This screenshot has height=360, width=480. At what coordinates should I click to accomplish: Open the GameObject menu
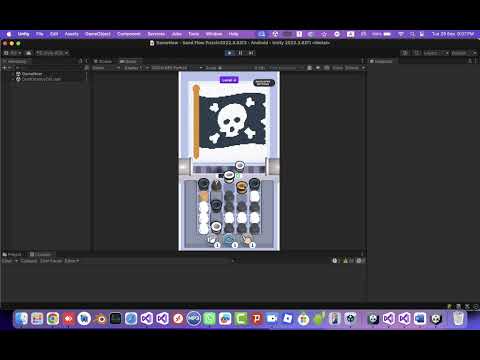pyautogui.click(x=98, y=34)
